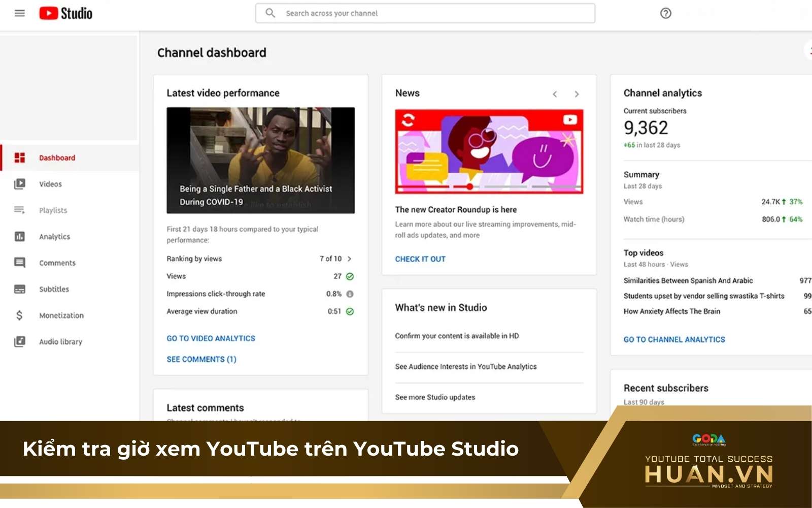This screenshot has width=812, height=508.
Task: Click the 24.K views value in Summary
Action: click(770, 202)
